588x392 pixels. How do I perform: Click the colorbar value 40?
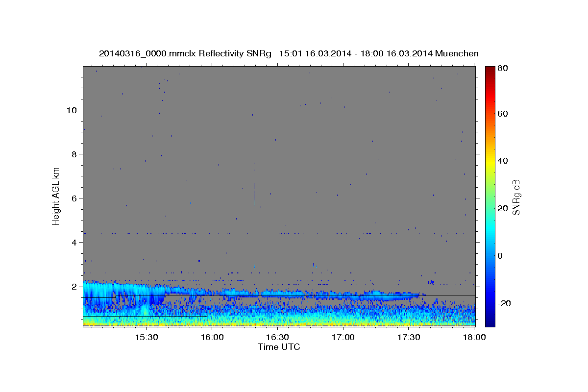pyautogui.click(x=503, y=161)
